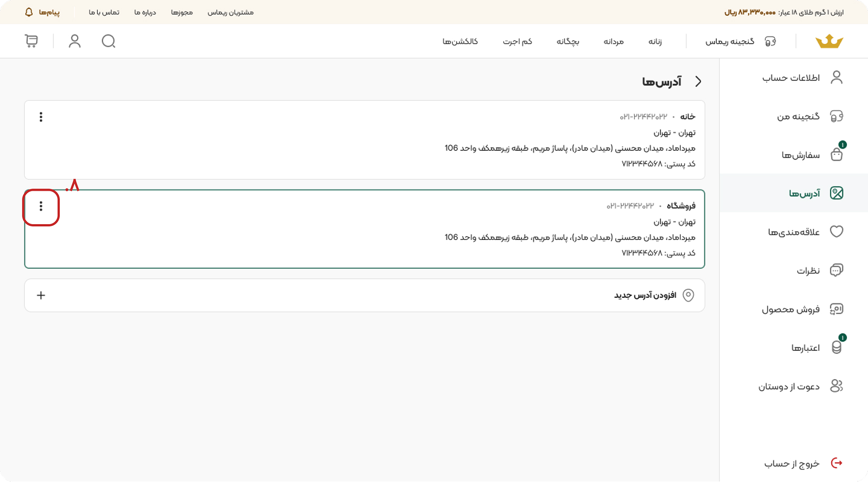Click phone number in فروشگاه card
This screenshot has height=482, width=868.
(630, 206)
